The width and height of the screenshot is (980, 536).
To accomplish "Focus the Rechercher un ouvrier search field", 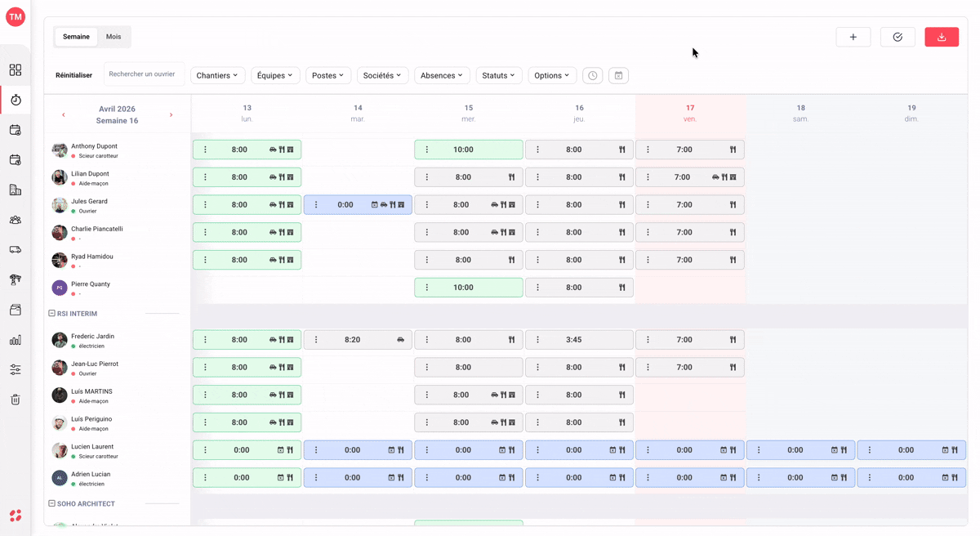I will pyautogui.click(x=144, y=74).
